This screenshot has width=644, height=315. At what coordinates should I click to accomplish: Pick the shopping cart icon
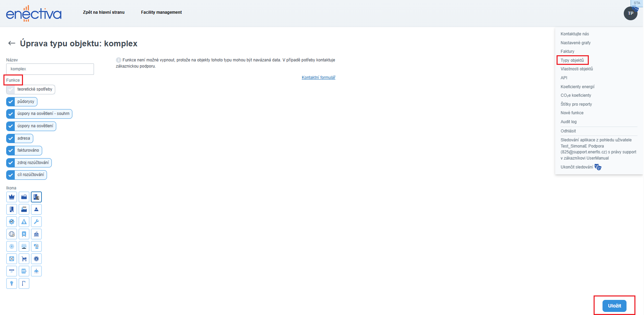pos(24,259)
